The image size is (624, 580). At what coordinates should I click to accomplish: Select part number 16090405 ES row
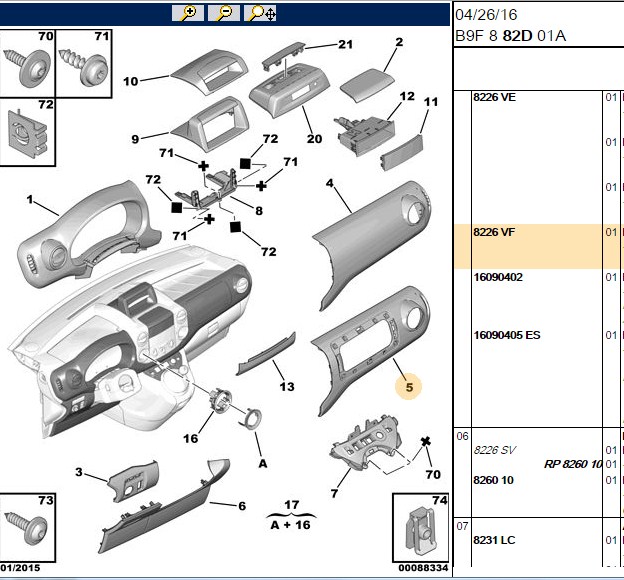[507, 335]
